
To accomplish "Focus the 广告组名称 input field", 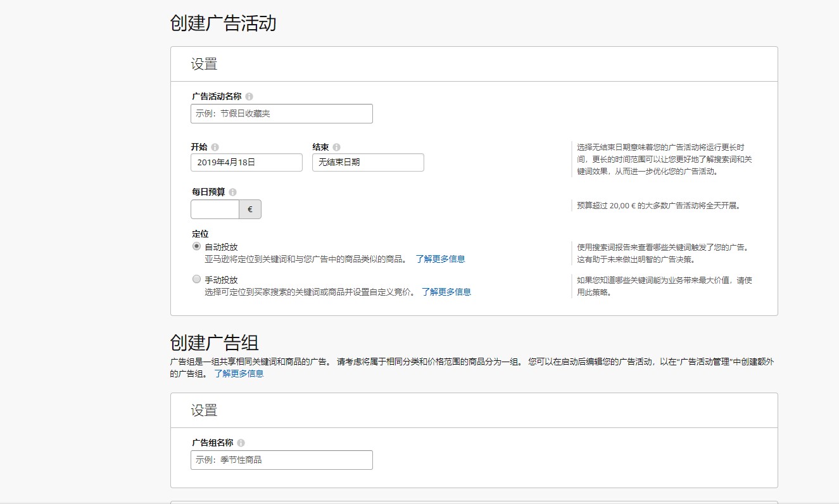I will 281,460.
